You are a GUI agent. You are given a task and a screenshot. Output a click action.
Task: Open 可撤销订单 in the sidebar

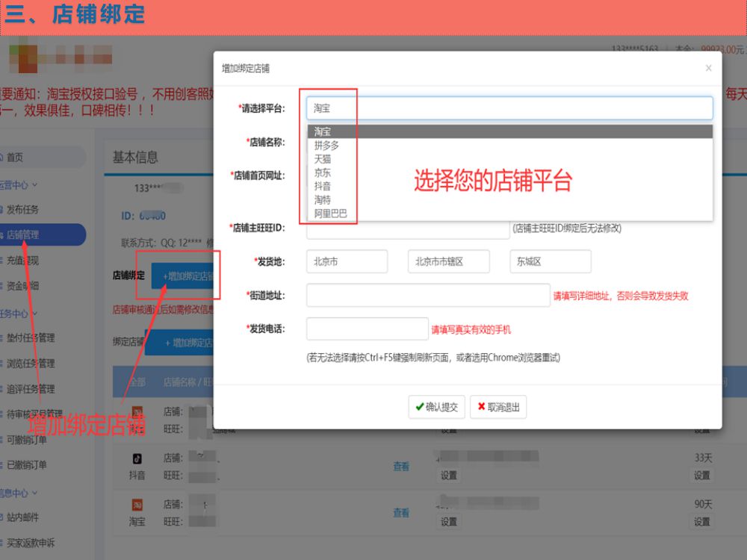click(26, 440)
